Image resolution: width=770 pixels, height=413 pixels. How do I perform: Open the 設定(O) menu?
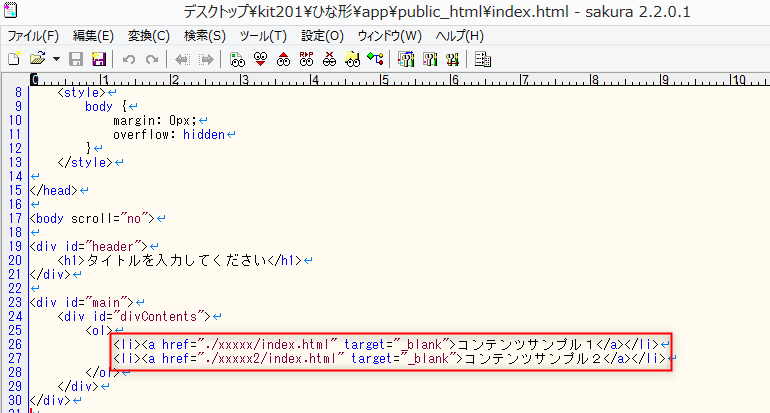click(322, 36)
